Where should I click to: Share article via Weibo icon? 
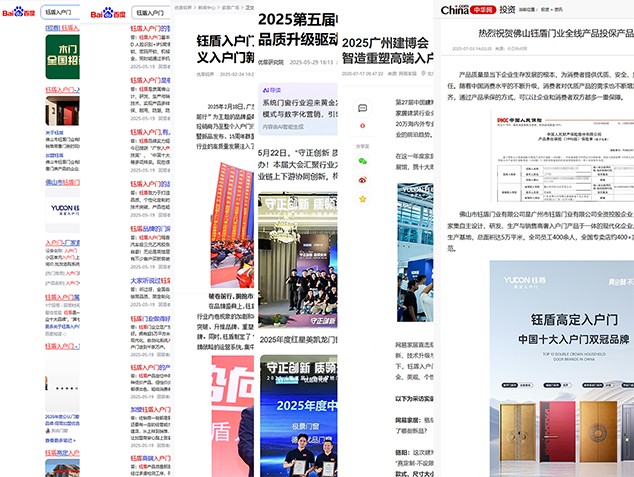pyautogui.click(x=362, y=180)
